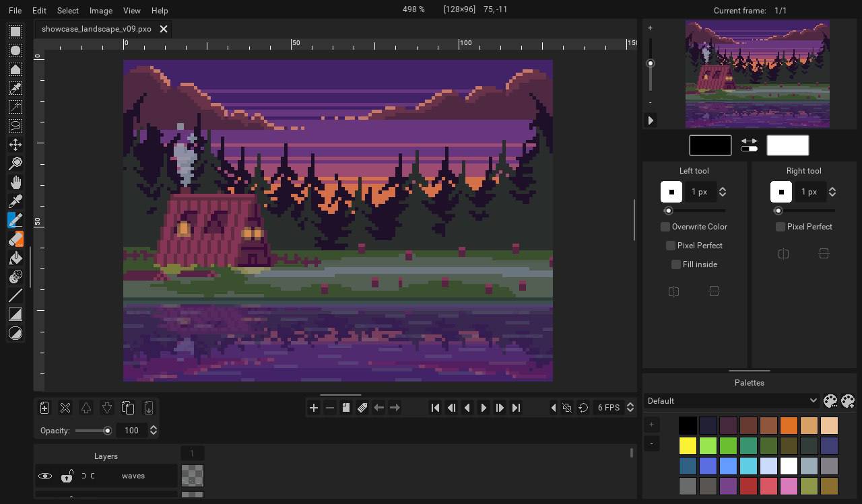Switch to the Pan hand tool

coord(15,182)
